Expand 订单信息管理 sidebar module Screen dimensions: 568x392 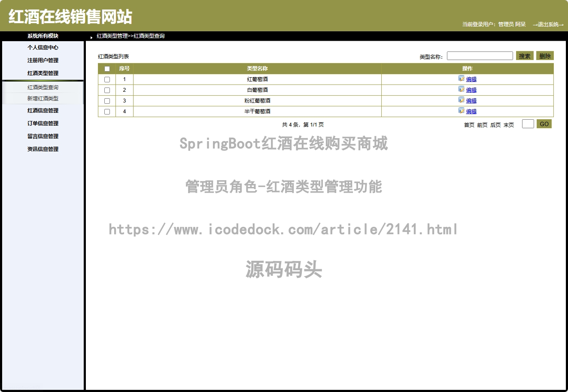[43, 124]
